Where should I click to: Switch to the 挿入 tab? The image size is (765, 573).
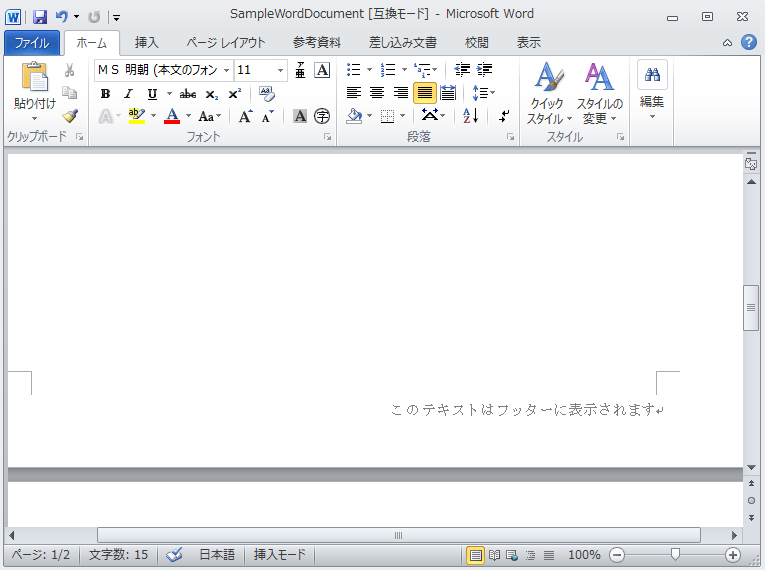click(147, 43)
